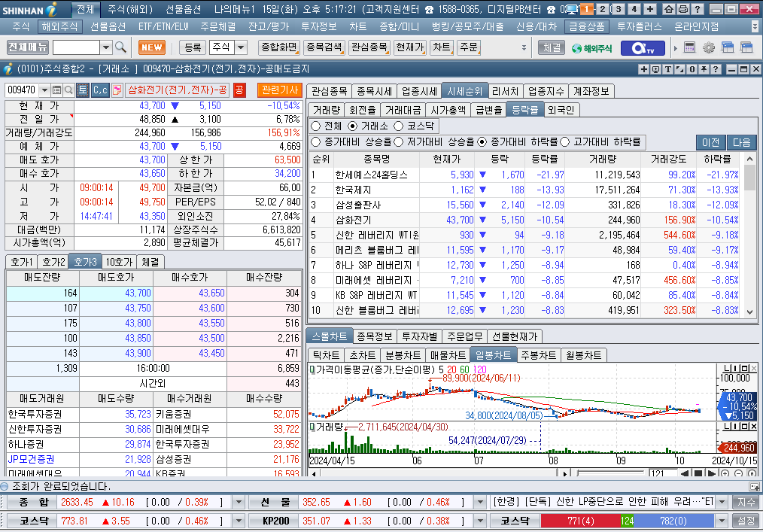Screen dimensions: 763x532
Task: Zoom in the chart with plus magnifier
Action: click(725, 473)
